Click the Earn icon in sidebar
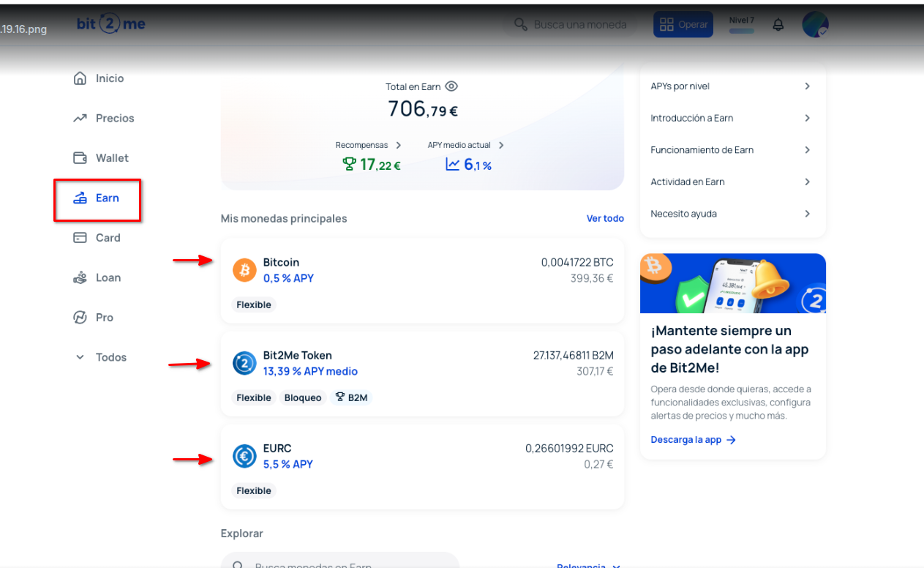The width and height of the screenshot is (924, 568). pos(80,198)
